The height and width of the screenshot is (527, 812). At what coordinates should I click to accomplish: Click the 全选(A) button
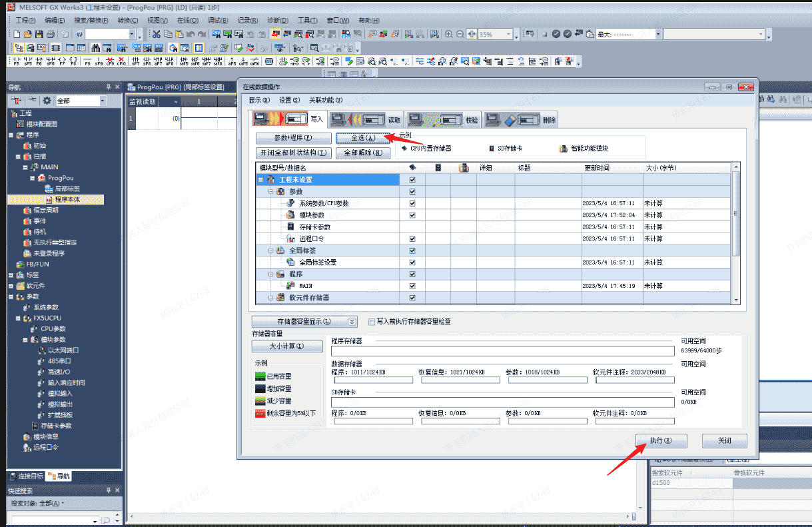(363, 138)
